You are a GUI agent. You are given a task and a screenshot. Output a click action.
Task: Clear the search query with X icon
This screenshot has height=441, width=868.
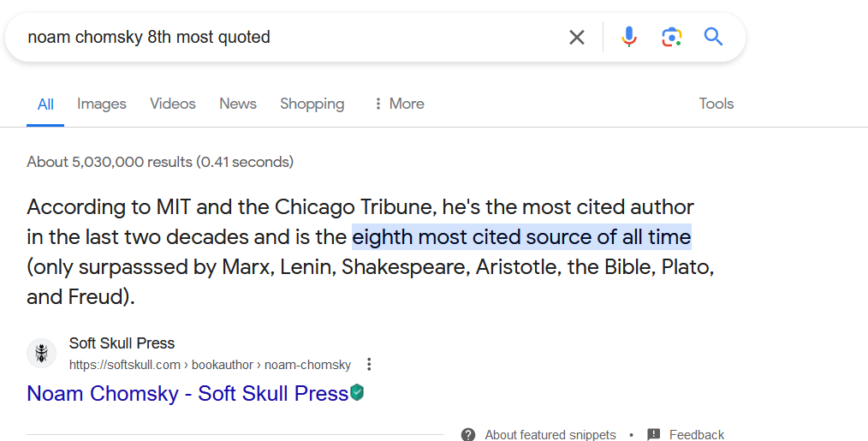pos(577,37)
